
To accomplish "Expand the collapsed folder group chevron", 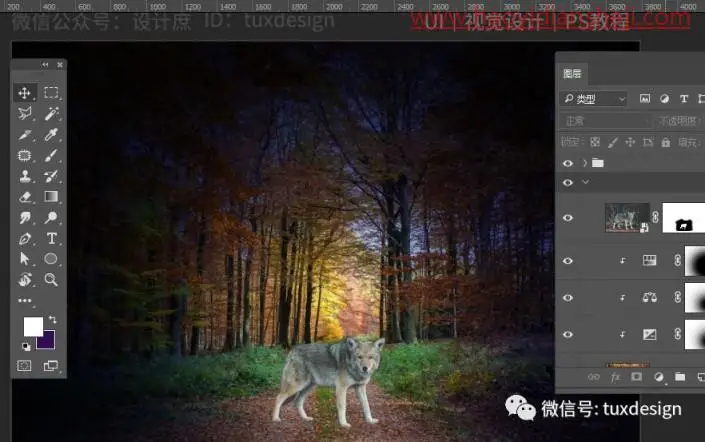I will coord(585,163).
